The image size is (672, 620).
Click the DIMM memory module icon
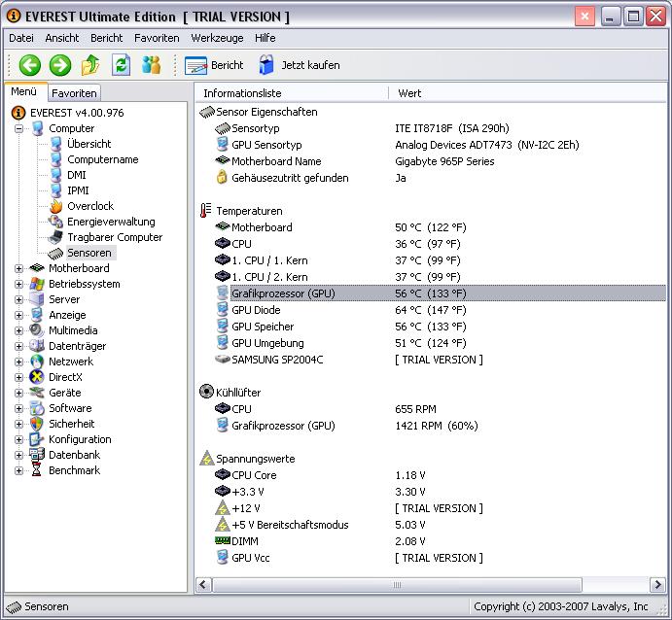[x=223, y=540]
